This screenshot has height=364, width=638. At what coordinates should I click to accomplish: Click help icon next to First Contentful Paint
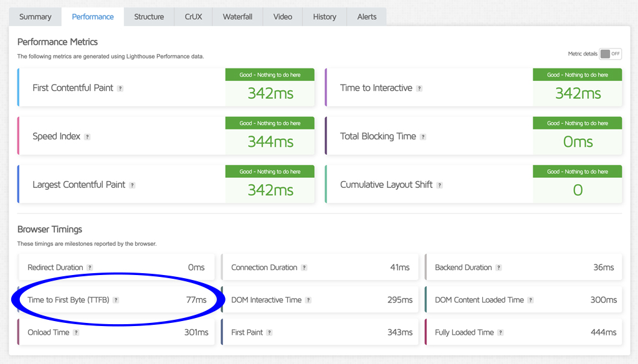120,88
